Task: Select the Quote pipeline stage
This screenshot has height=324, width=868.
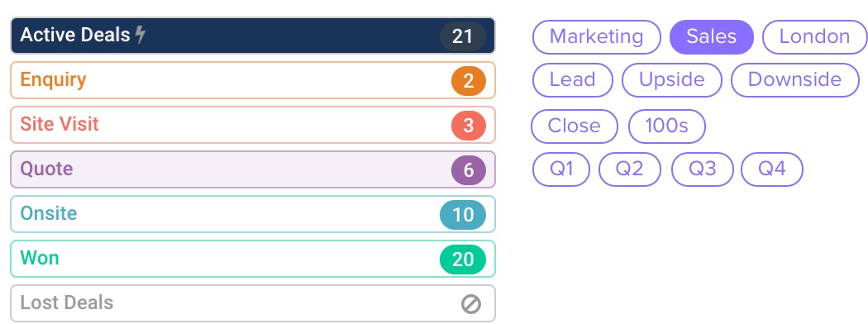Action: 253,169
